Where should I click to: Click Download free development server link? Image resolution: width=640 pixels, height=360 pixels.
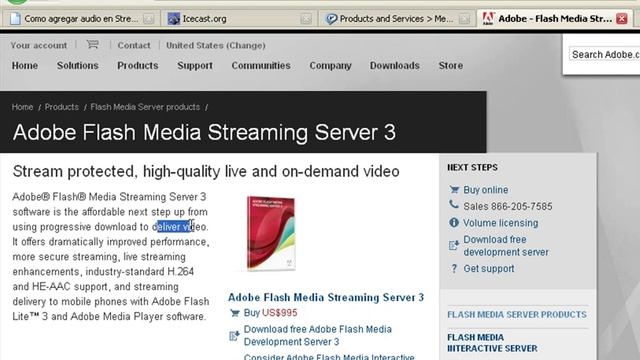[506, 246]
